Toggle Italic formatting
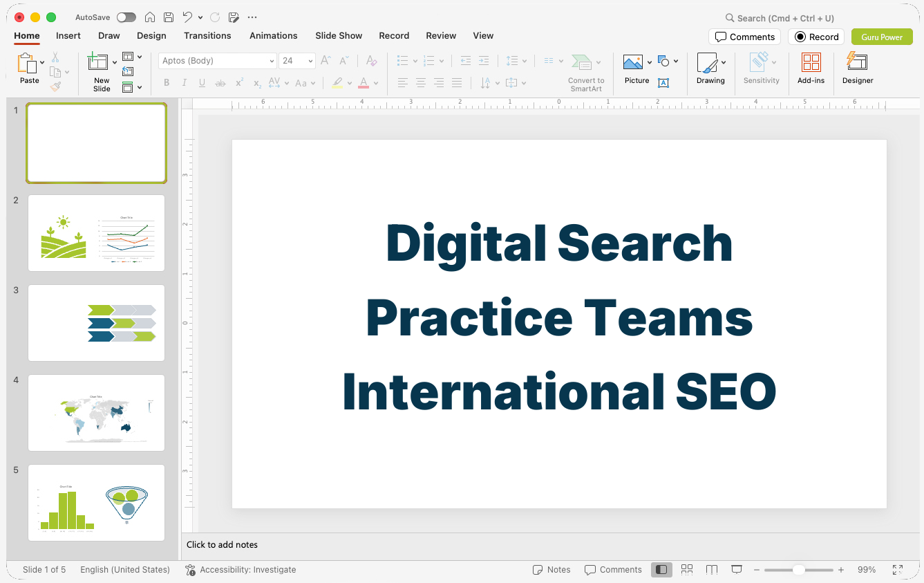The height and width of the screenshot is (583, 924). pyautogui.click(x=185, y=83)
